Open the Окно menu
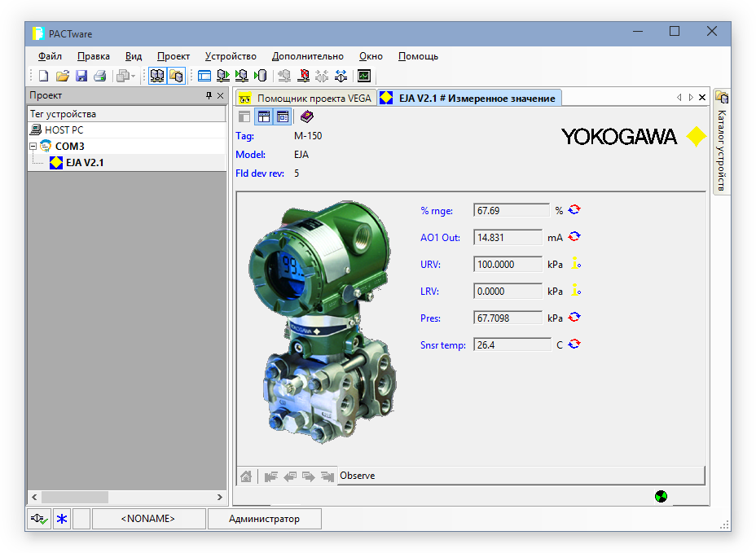The image size is (756, 553). pos(371,56)
